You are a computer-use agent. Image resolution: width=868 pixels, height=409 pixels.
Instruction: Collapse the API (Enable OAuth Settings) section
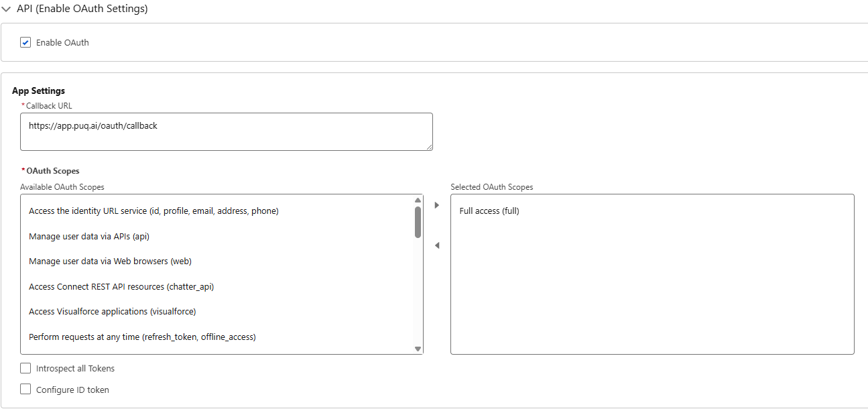(6, 9)
